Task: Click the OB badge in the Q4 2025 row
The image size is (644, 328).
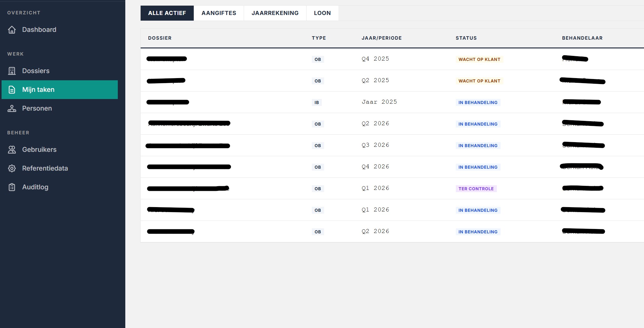Action: pos(318,59)
